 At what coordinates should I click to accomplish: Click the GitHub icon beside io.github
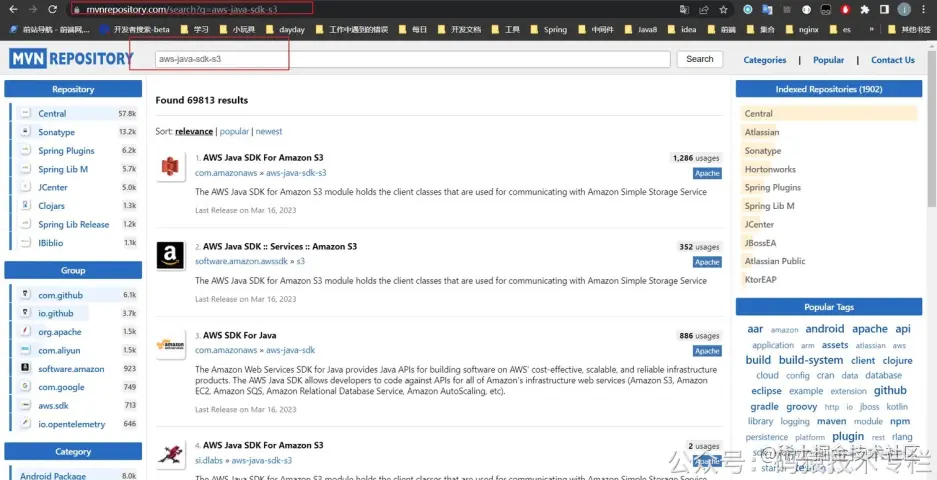26,313
